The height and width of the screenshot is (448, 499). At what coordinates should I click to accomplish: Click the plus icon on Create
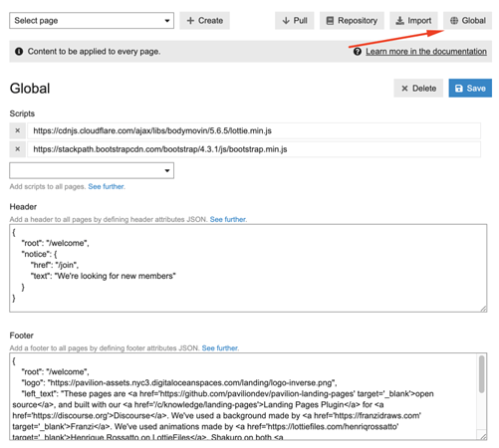click(x=190, y=21)
